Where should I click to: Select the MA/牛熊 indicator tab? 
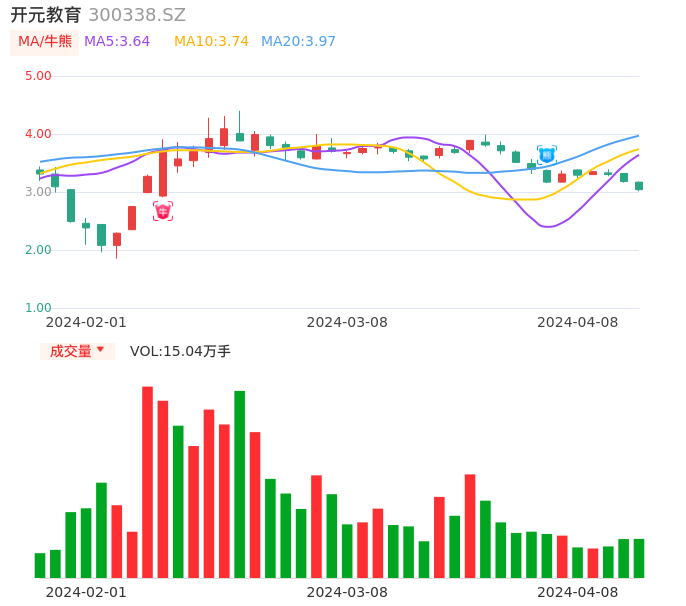pos(45,42)
